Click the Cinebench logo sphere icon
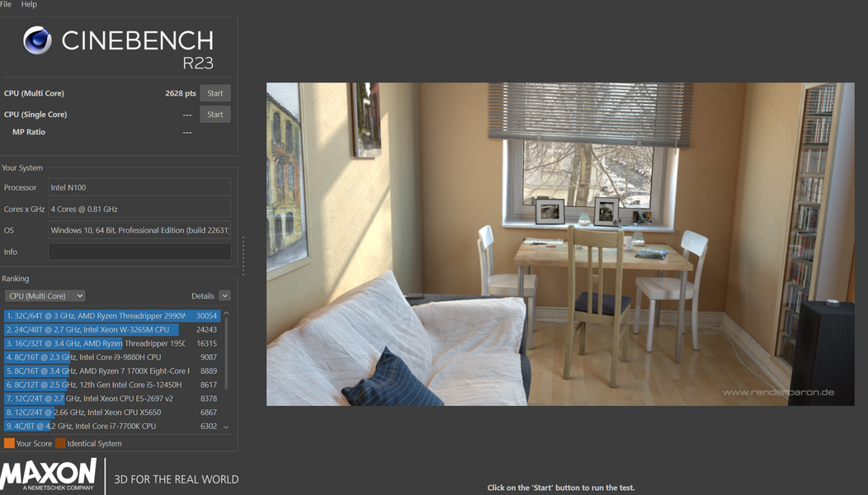 click(38, 40)
